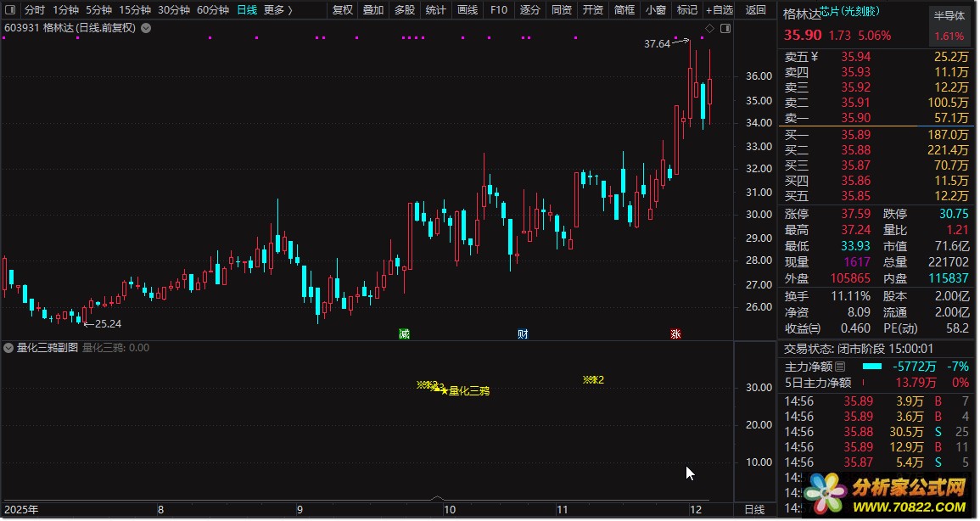Viewport: 980px width, 521px height.
Task: Open the 逐分 tick detail view
Action: pyautogui.click(x=530, y=10)
